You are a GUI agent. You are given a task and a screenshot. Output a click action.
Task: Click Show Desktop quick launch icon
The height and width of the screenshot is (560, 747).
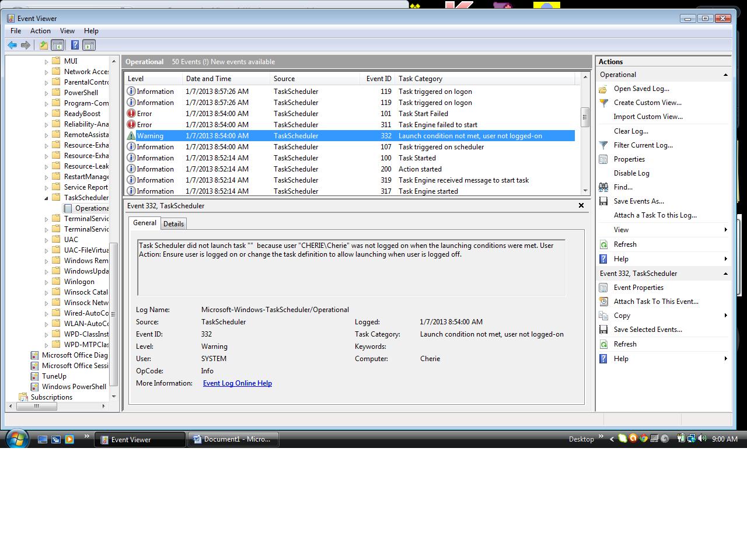click(43, 439)
